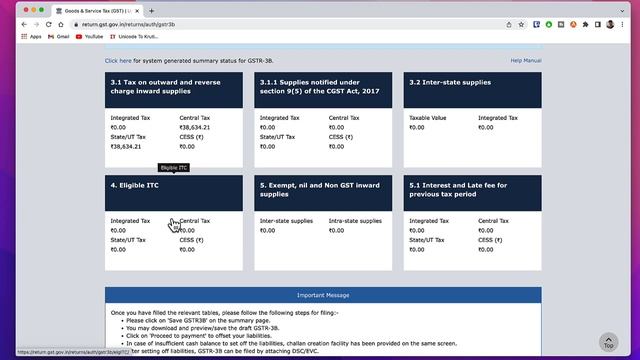This screenshot has width=640, height=360.
Task: Close the Goods & Service Tax tab
Action: click(x=137, y=11)
